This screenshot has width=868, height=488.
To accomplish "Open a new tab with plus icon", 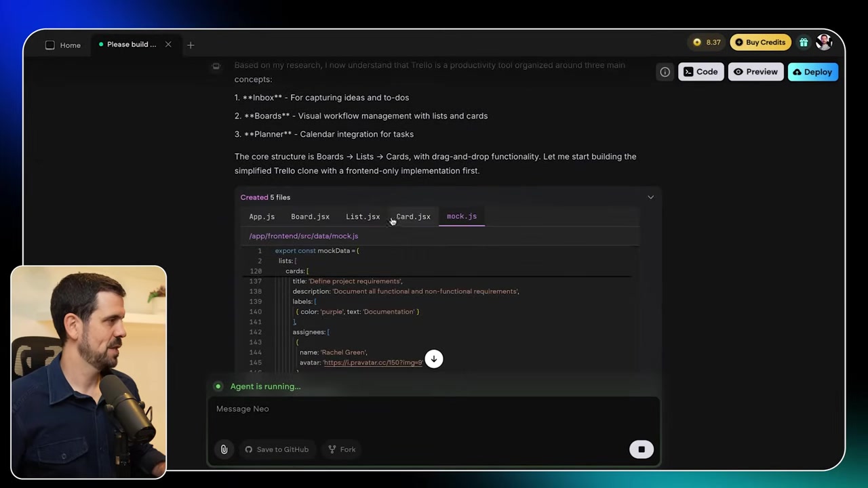I will pos(191,45).
